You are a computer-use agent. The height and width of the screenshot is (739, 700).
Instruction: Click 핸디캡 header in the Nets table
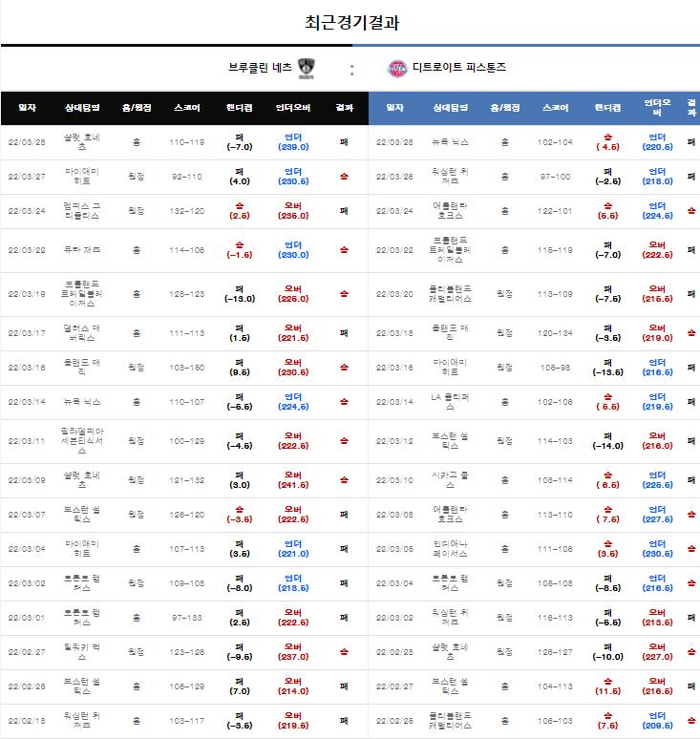point(240,108)
